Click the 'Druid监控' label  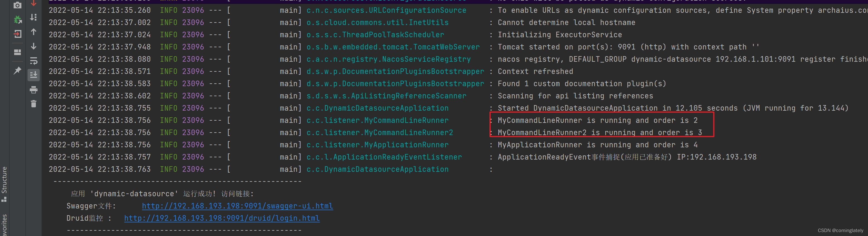click(x=84, y=218)
